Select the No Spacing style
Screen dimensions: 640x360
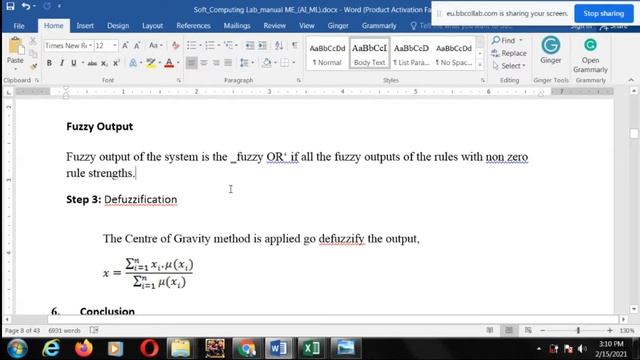coord(453,54)
